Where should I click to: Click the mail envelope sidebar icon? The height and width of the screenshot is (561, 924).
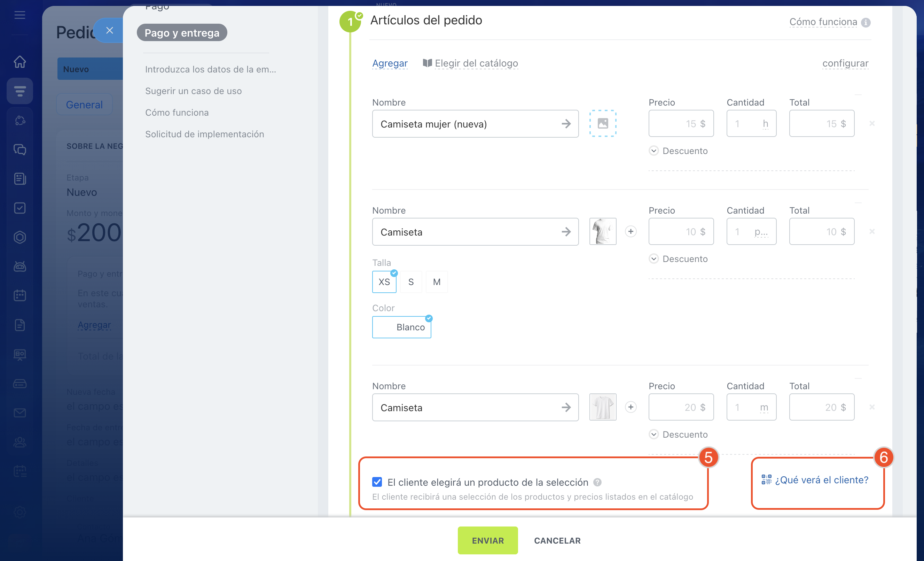(20, 413)
